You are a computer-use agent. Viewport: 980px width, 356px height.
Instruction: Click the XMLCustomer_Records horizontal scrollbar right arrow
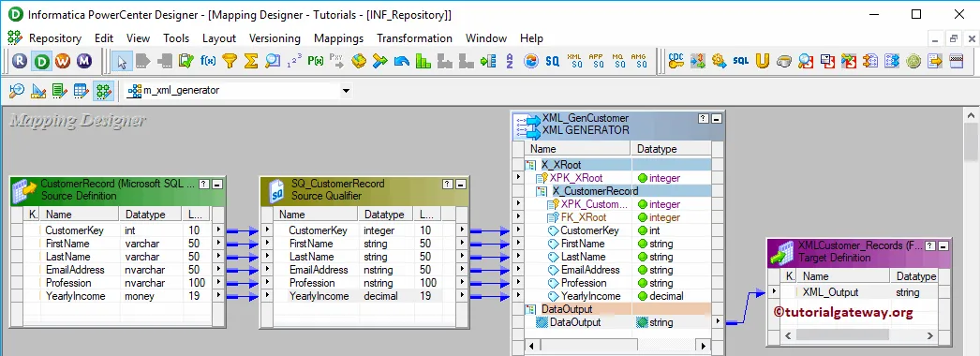(x=929, y=335)
